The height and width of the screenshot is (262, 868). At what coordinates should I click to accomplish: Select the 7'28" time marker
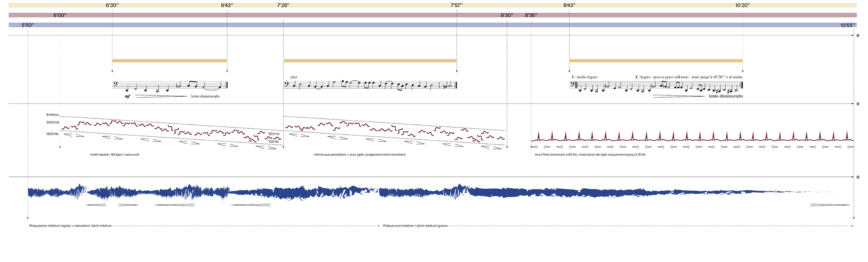[x=283, y=6]
